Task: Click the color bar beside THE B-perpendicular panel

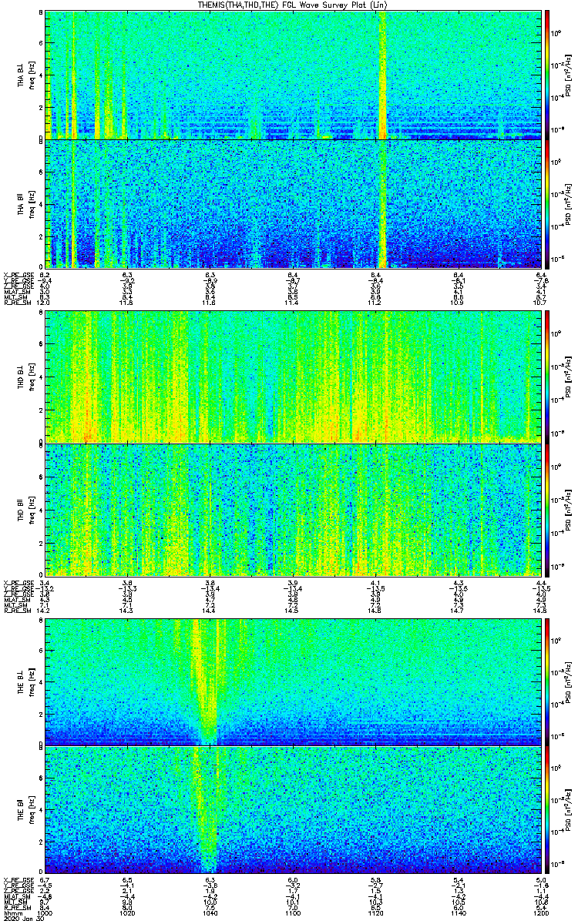Action: [548, 681]
